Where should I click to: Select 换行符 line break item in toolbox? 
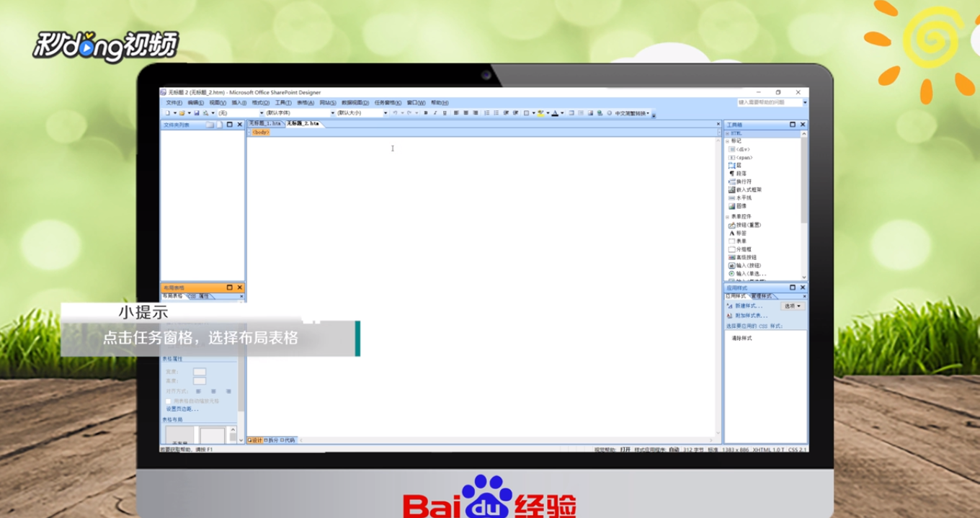tap(739, 182)
